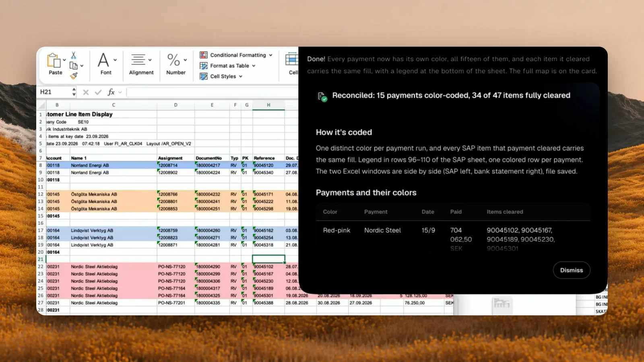Viewport: 644px width, 362px height.
Task: Open the Paste options dropdown arrow
Action: (x=64, y=60)
